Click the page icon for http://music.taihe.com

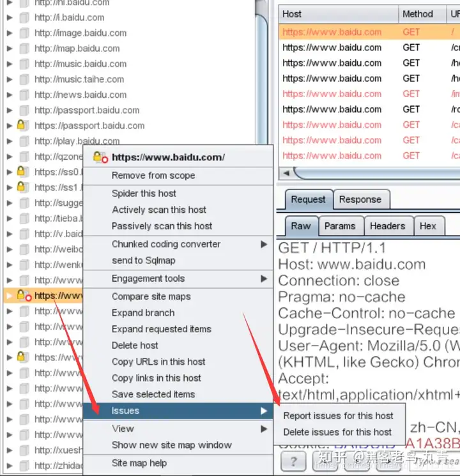(x=24, y=79)
